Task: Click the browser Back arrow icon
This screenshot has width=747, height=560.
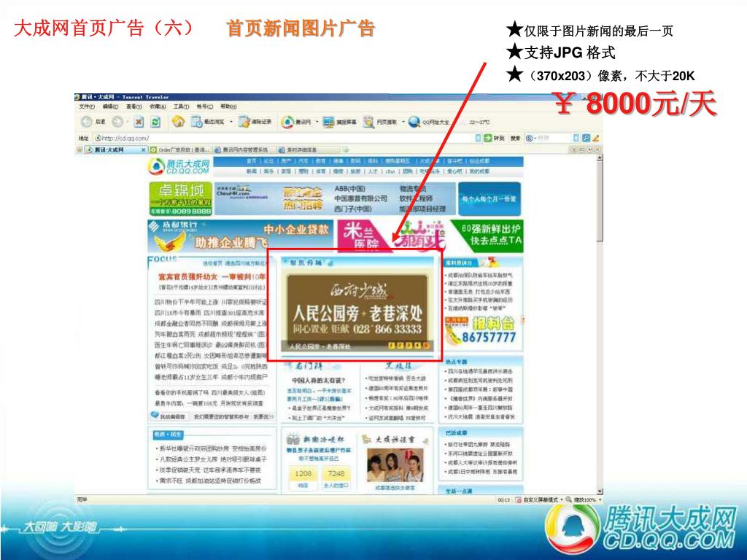Action: pos(86,122)
